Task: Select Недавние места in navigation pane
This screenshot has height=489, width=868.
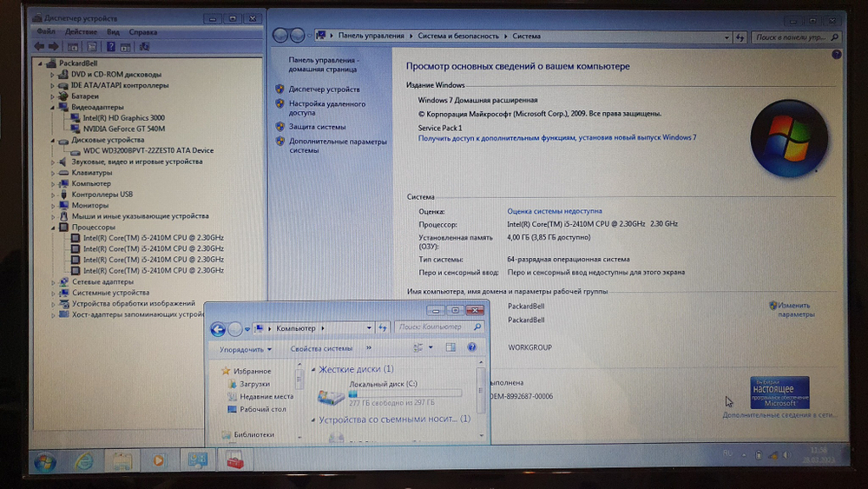Action: [x=266, y=397]
